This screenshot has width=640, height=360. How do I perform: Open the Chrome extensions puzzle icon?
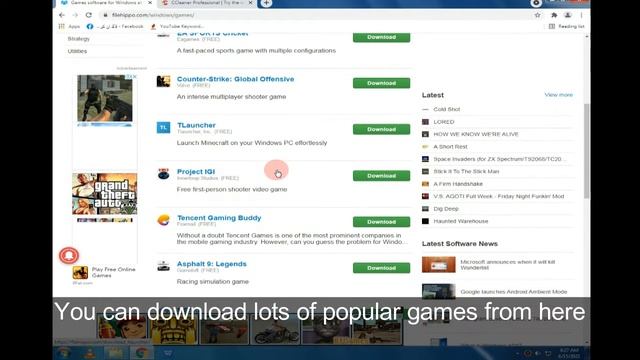[554, 15]
